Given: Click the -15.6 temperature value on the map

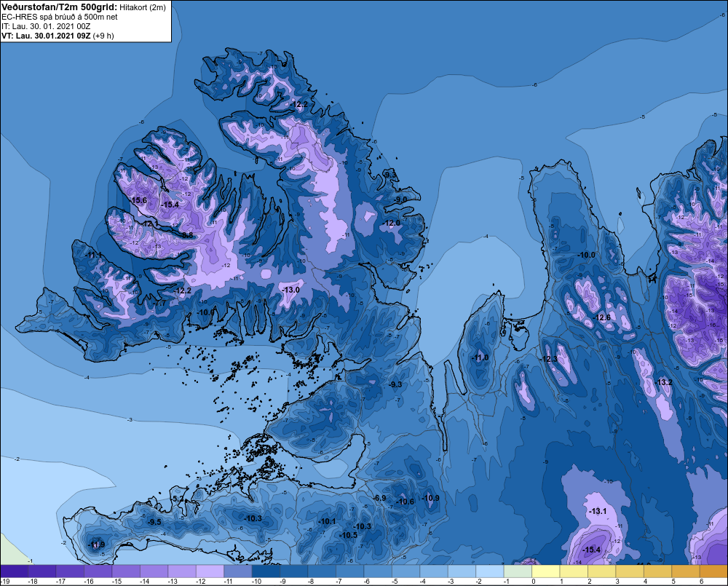Looking at the screenshot, I should (138, 201).
